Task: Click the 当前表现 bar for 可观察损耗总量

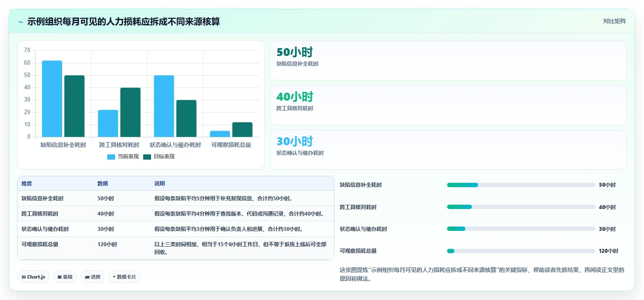Action: tap(220, 134)
